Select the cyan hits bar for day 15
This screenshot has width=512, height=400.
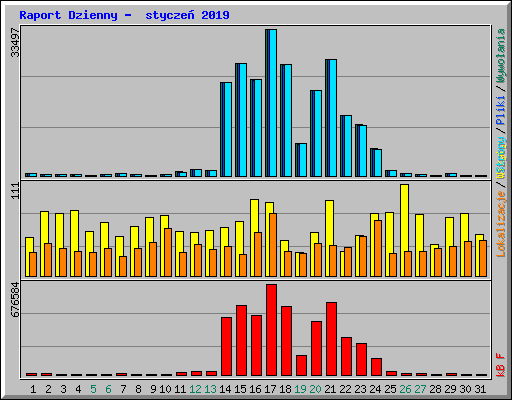243,120
